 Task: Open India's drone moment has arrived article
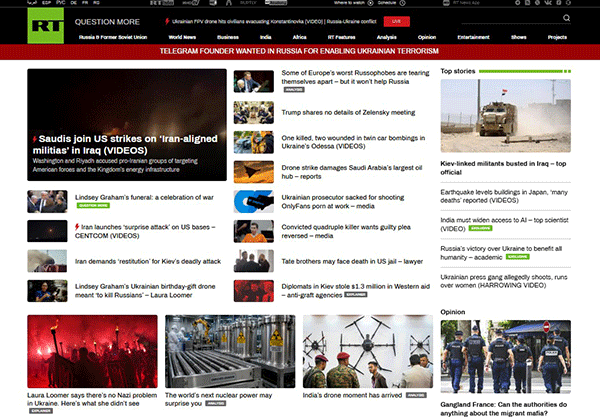click(x=352, y=395)
